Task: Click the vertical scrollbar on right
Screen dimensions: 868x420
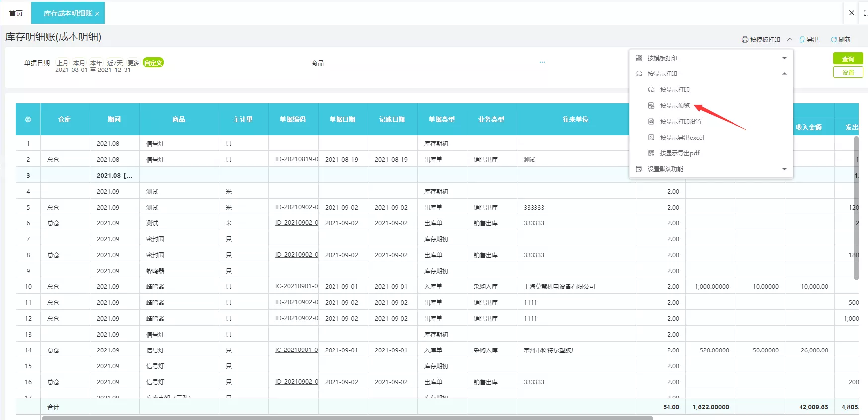Action: (856, 208)
